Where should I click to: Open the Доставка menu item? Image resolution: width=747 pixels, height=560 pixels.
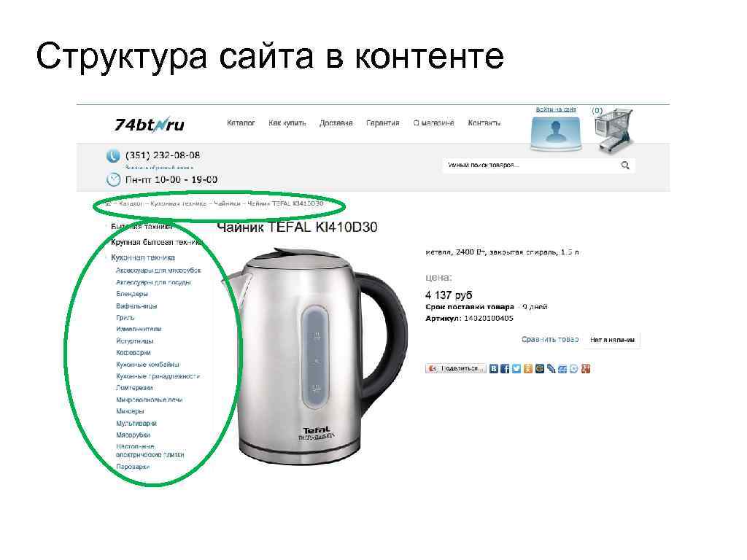click(336, 122)
